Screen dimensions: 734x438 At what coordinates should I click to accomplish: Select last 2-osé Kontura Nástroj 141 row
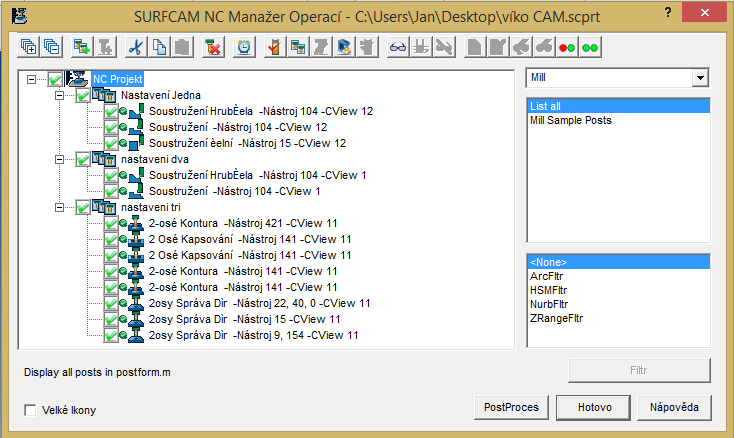[x=243, y=287]
